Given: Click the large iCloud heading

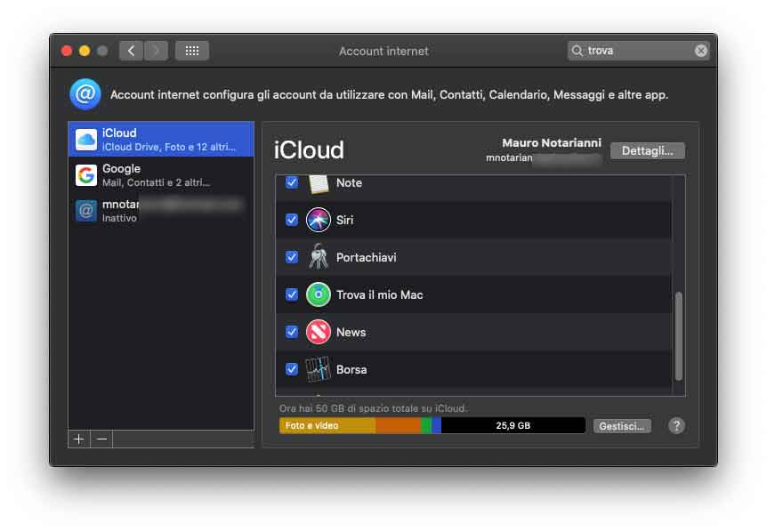Looking at the screenshot, I should (x=309, y=149).
